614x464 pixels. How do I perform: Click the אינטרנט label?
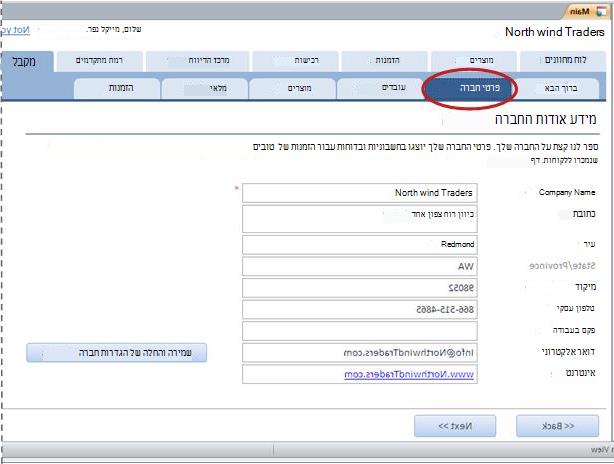pos(580,373)
